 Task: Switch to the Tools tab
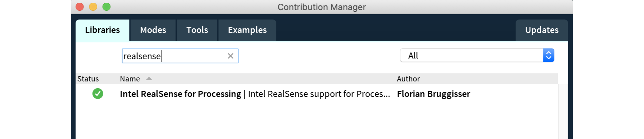(x=197, y=30)
